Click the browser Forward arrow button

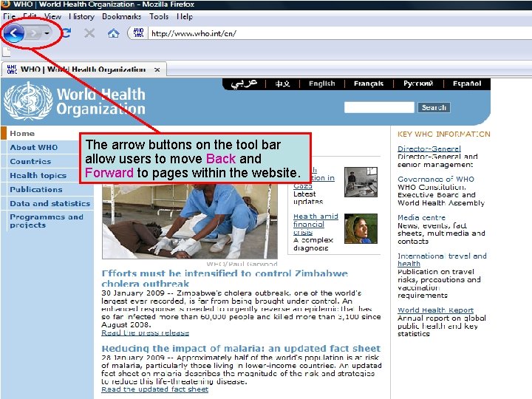(34, 33)
